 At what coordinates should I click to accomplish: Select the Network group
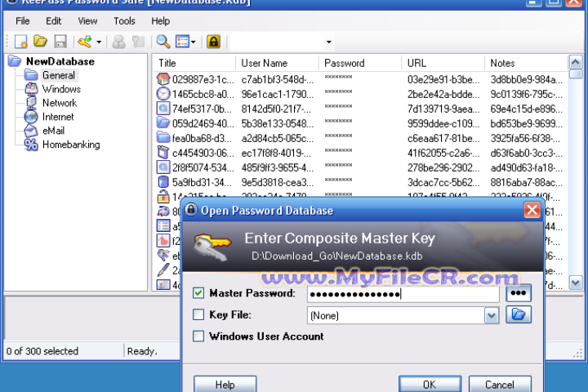[x=60, y=103]
